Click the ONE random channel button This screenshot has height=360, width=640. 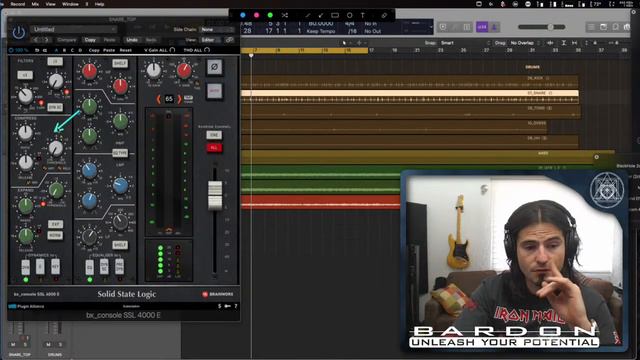pos(214,135)
